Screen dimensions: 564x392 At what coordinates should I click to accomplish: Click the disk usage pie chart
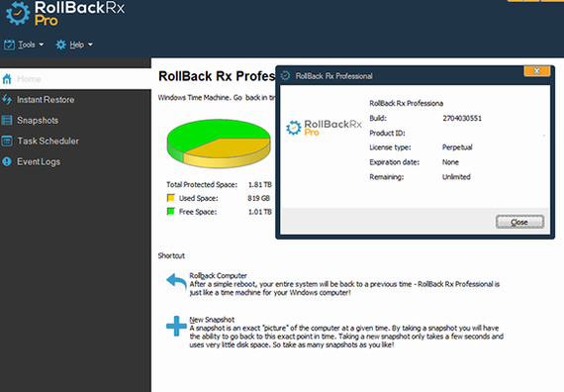[219, 144]
